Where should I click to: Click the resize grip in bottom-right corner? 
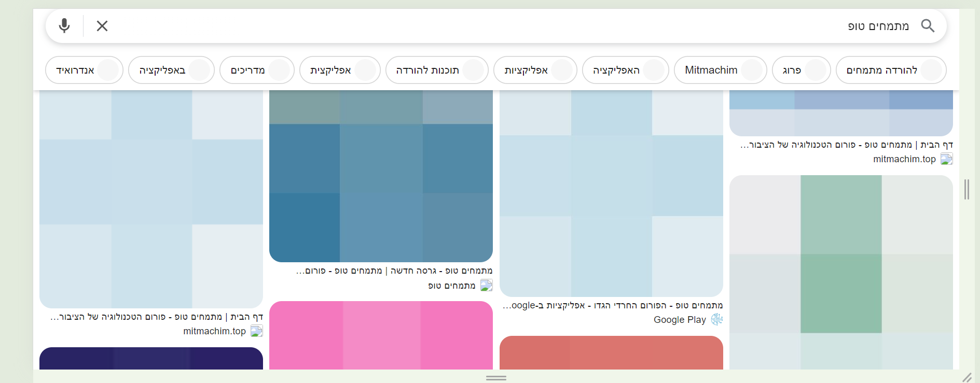point(967,377)
